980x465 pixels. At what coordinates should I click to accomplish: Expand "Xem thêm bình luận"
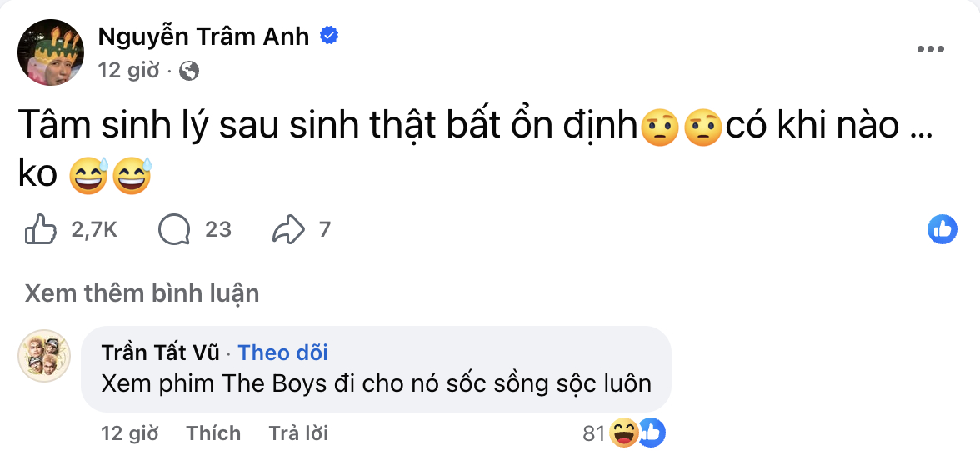(142, 292)
